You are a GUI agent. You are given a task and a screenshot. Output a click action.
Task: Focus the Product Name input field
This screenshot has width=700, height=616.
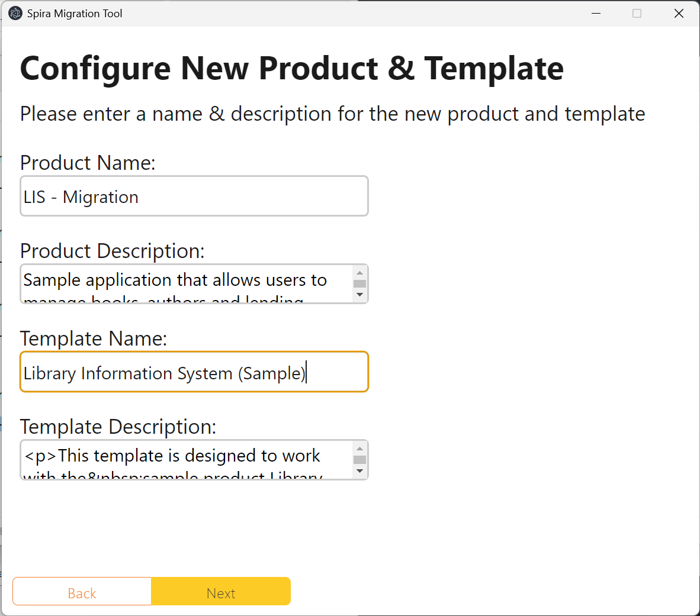pyautogui.click(x=194, y=196)
